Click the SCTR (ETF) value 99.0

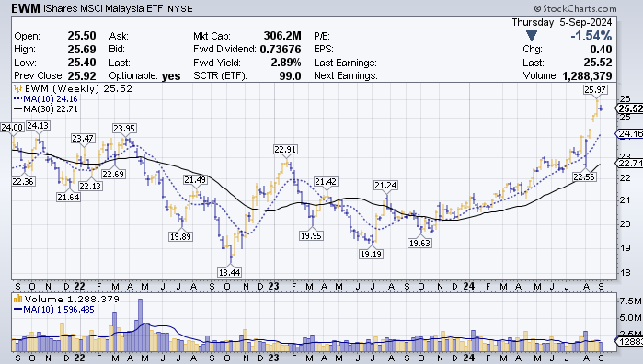coord(290,75)
